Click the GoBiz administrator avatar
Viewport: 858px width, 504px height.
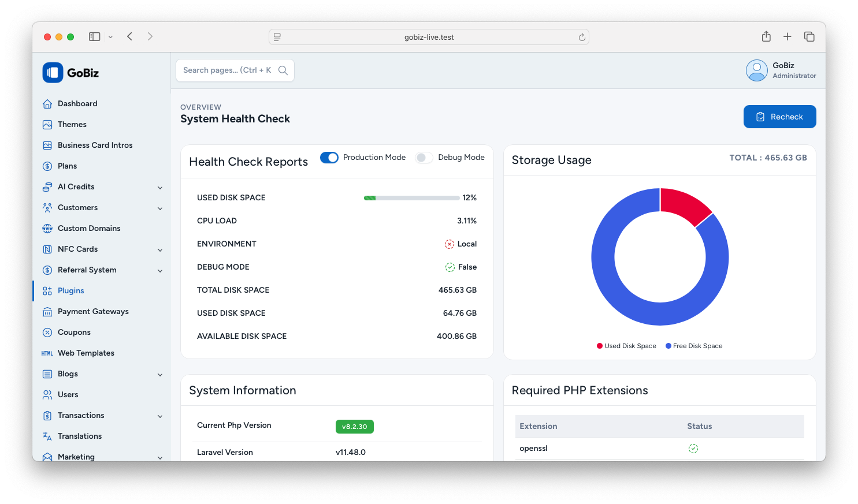756,70
